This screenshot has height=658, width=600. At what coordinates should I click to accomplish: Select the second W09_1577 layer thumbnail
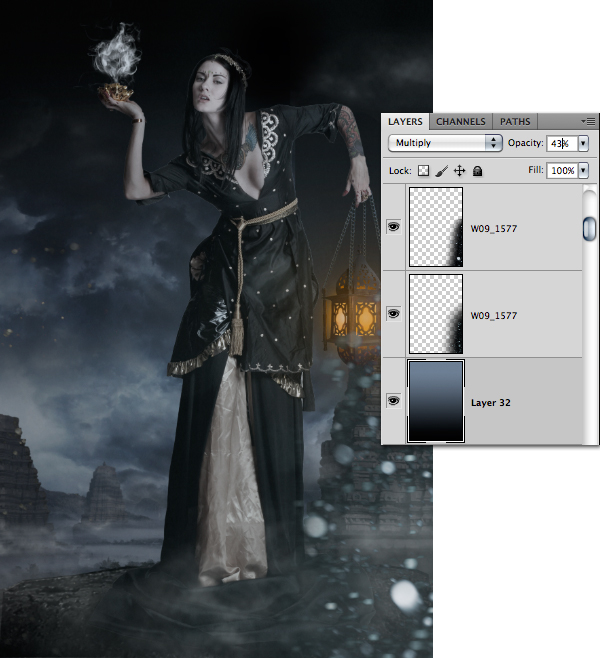pos(436,314)
